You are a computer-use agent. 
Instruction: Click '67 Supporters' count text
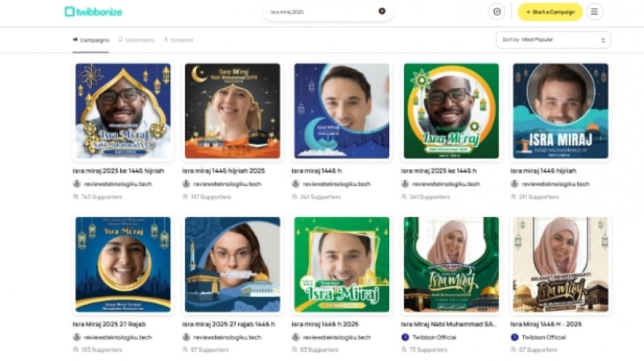[x=538, y=350]
